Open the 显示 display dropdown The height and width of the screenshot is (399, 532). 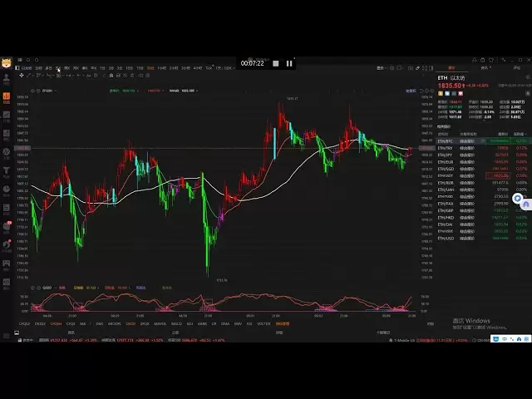coord(382,68)
